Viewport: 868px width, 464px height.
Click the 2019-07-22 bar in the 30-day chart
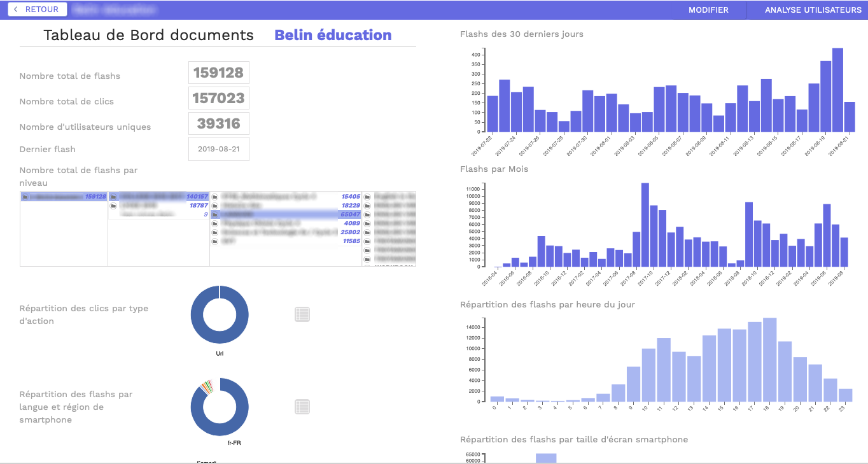click(x=493, y=114)
